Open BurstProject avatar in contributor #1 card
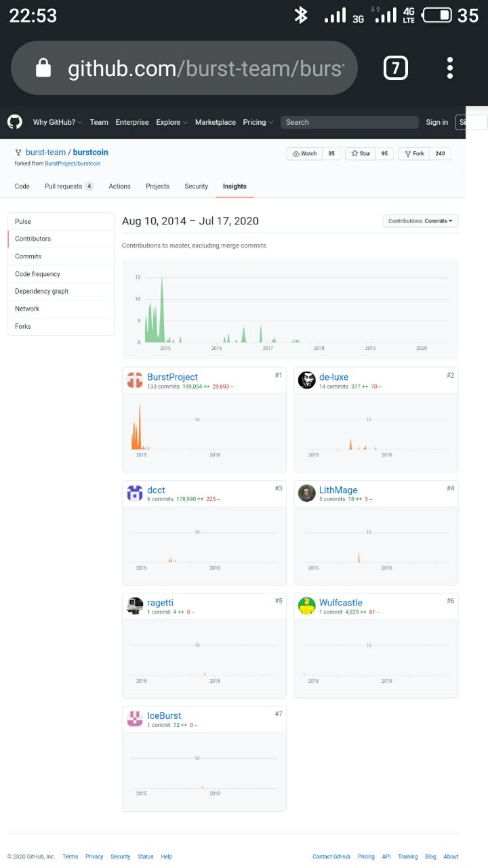The height and width of the screenshot is (868, 488). coord(135,380)
